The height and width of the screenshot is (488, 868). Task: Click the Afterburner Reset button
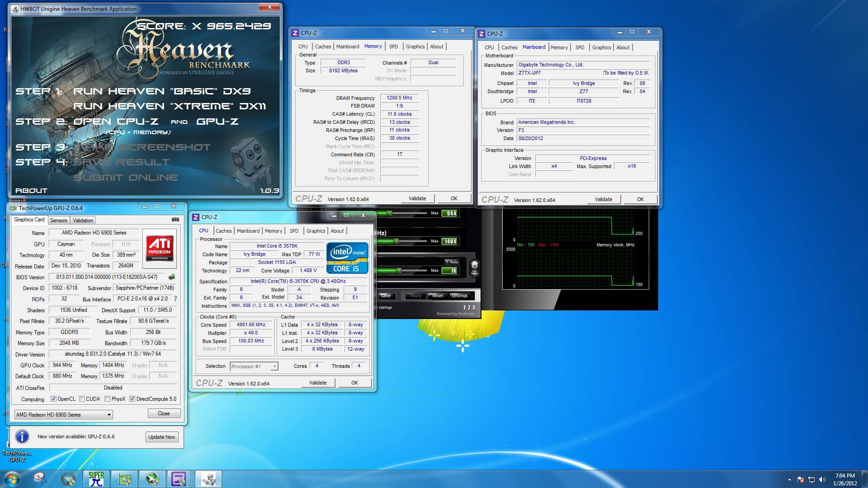(x=437, y=296)
